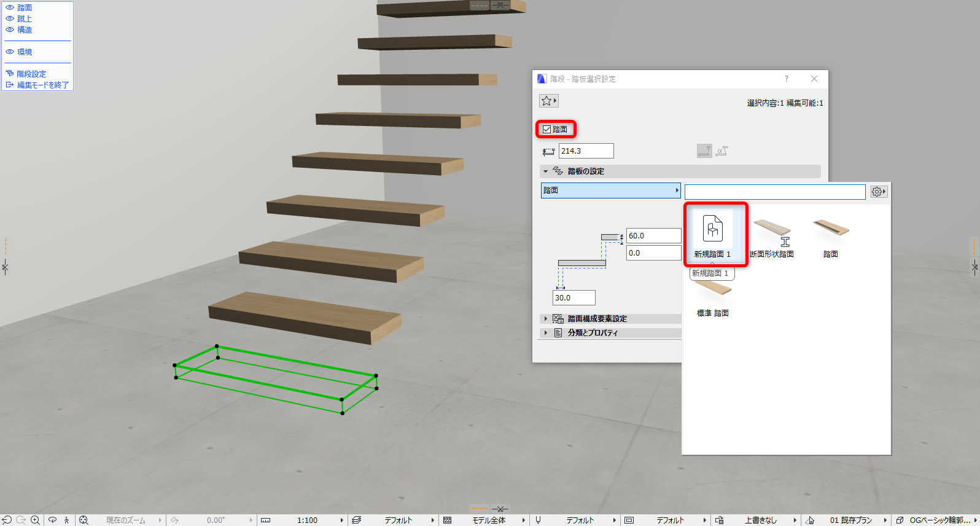
Task: Select the 踏面 row in settings list
Action: [611, 190]
